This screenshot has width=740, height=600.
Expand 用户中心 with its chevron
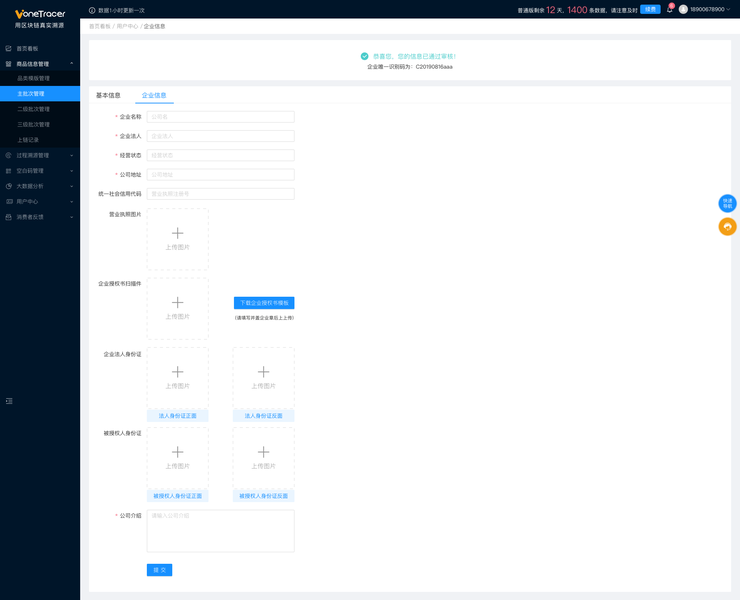click(x=72, y=202)
